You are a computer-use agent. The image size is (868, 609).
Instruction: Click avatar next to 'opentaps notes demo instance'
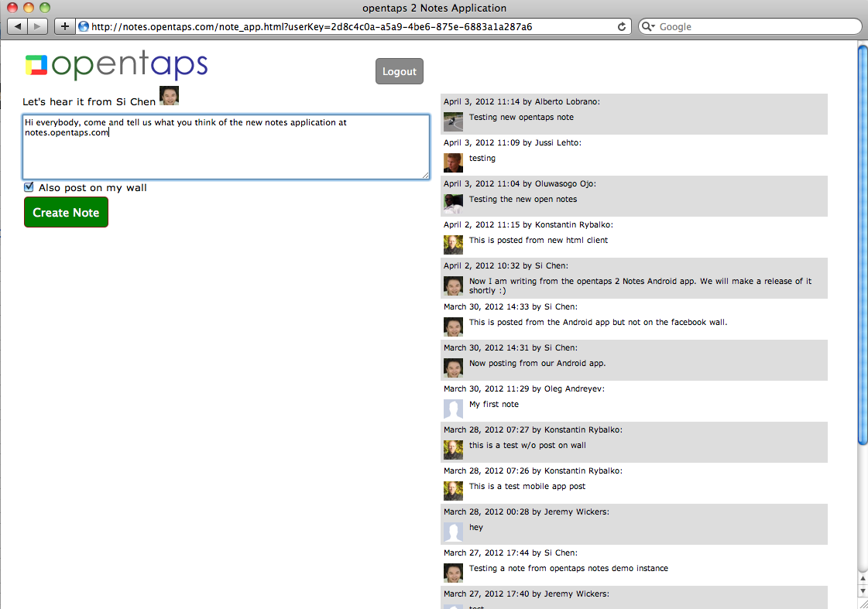pos(453,572)
